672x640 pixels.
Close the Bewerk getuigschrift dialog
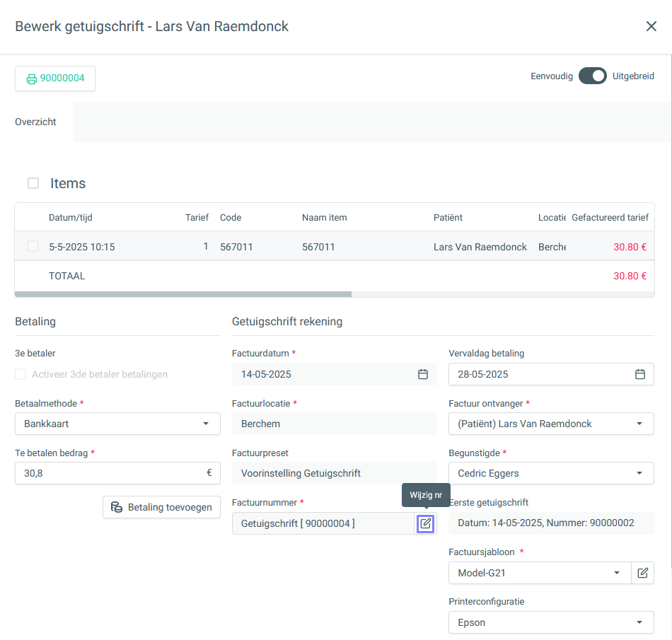click(651, 27)
